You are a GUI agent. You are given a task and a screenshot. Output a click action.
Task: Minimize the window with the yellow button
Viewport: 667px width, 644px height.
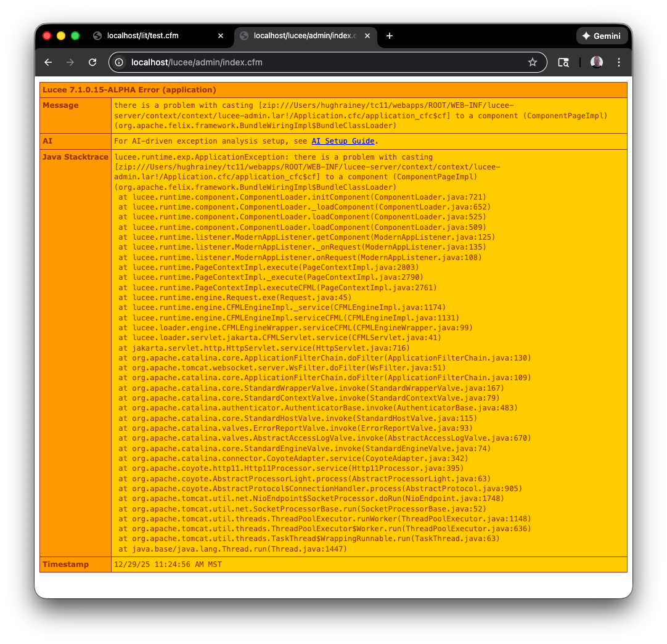pos(61,36)
